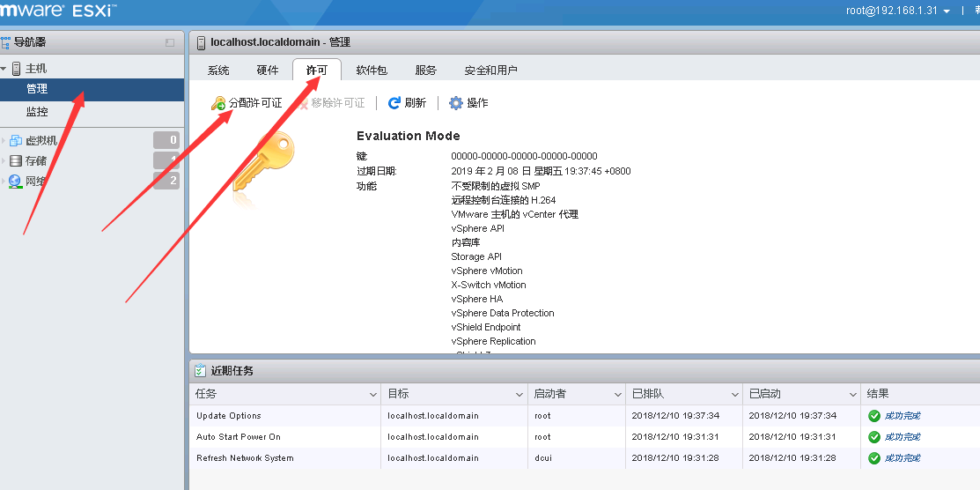Click the 结果 column header

click(x=878, y=394)
